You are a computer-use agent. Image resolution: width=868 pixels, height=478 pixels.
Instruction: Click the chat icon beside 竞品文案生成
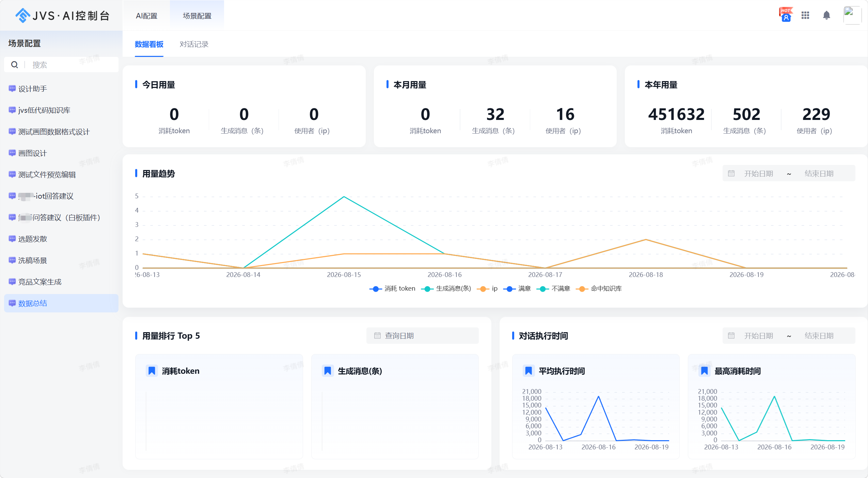pos(12,282)
